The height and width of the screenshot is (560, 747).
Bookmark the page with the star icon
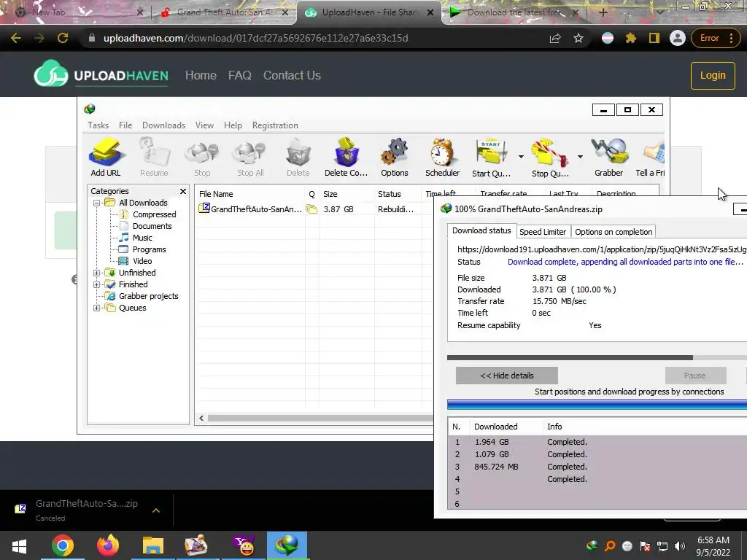click(578, 38)
